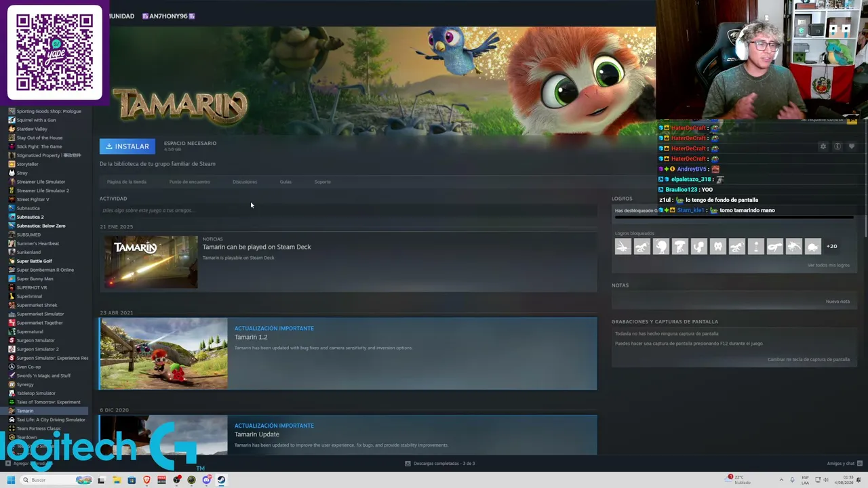Select Storyteller in the game list
The height and width of the screenshot is (488, 868).
tap(28, 164)
